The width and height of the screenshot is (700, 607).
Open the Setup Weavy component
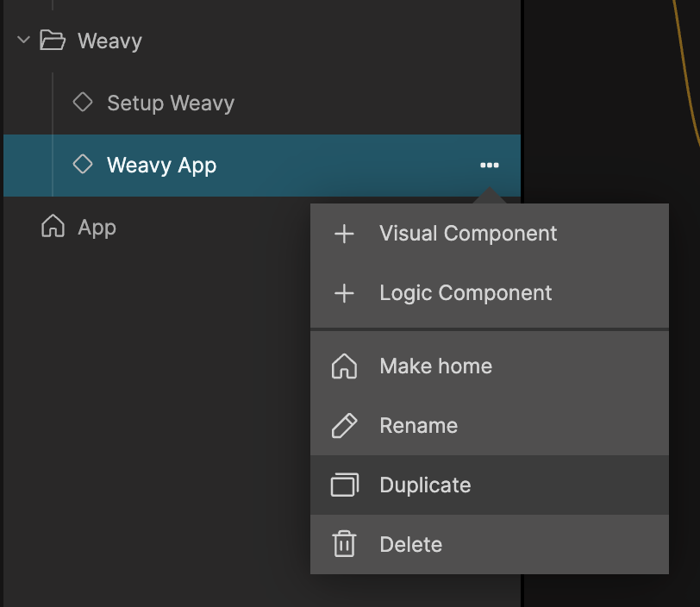pyautogui.click(x=170, y=103)
